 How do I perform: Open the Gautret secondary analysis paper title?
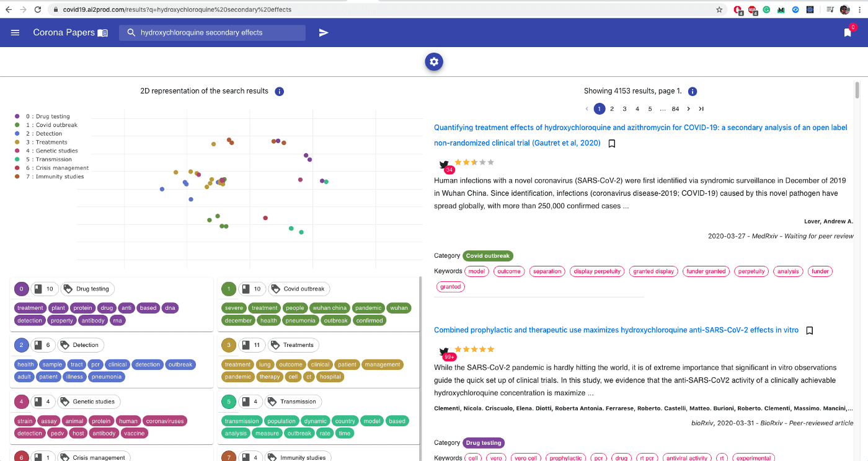[x=640, y=135]
